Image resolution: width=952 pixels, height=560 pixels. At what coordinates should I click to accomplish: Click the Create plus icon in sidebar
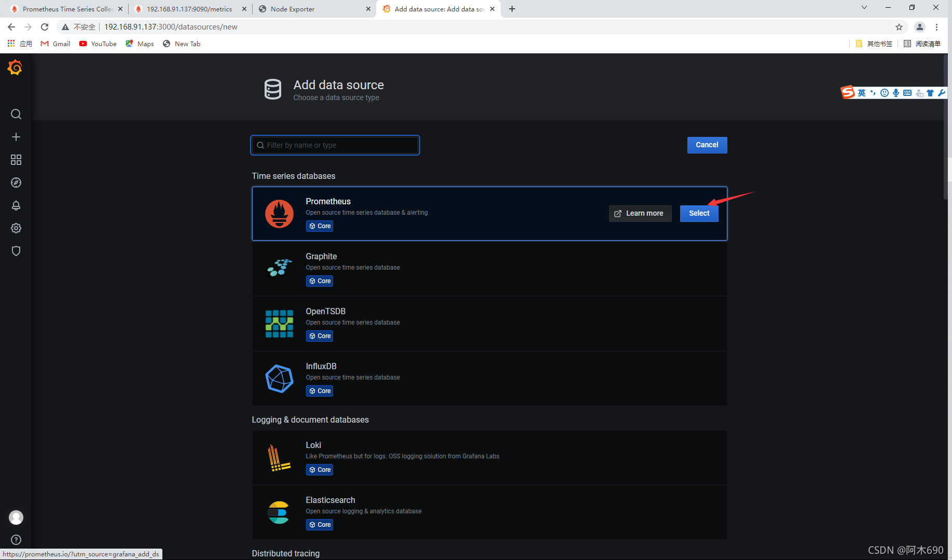[x=16, y=137]
